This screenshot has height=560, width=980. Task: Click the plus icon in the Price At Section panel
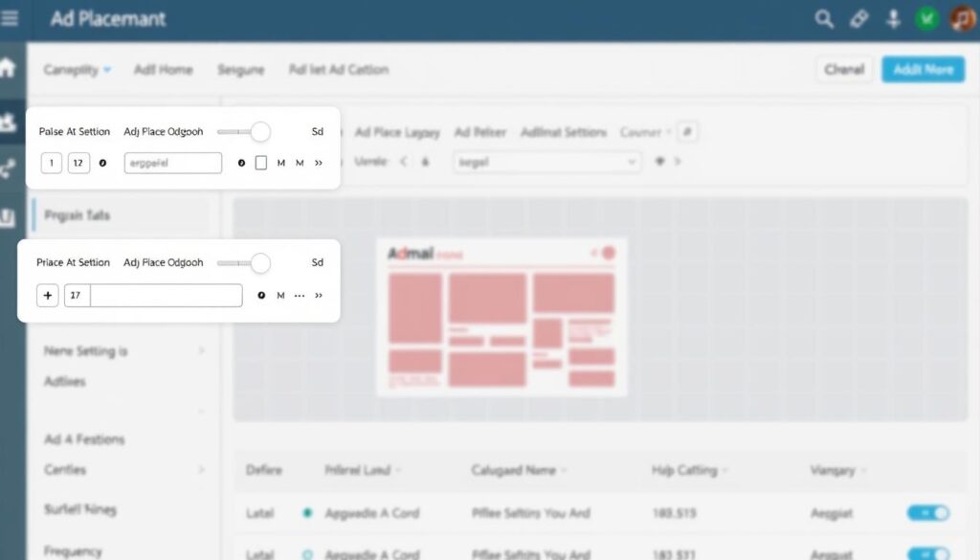[47, 295]
